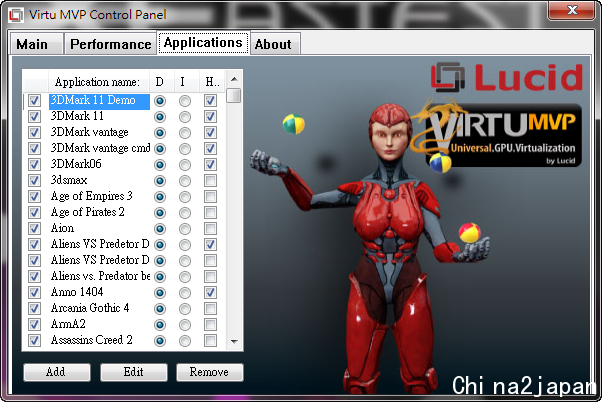Select the D radio button for Arcania Gothic 4

(x=160, y=309)
